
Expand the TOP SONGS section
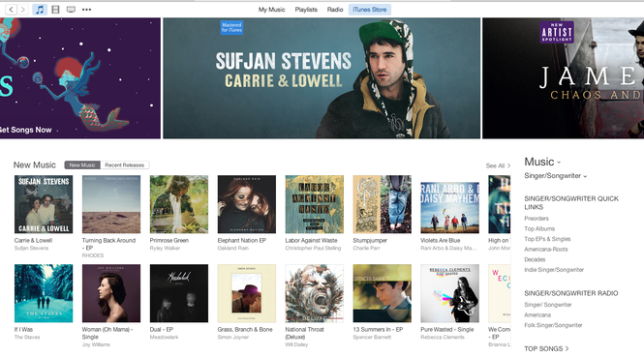[546, 348]
